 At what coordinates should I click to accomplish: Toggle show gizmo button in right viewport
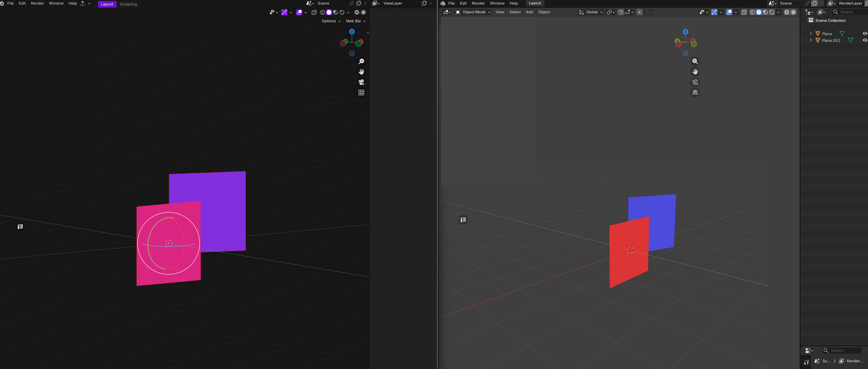pyautogui.click(x=714, y=12)
